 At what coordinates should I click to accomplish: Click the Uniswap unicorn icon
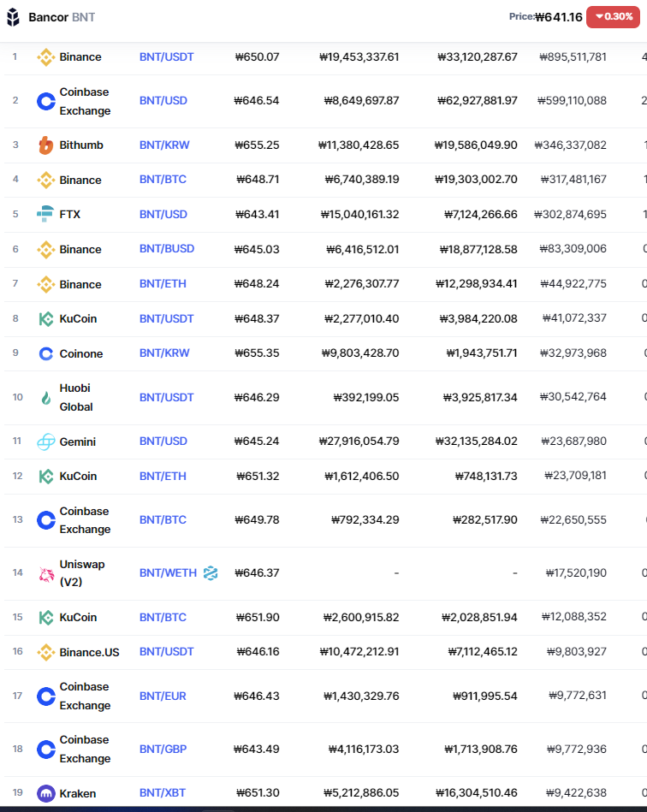46,573
